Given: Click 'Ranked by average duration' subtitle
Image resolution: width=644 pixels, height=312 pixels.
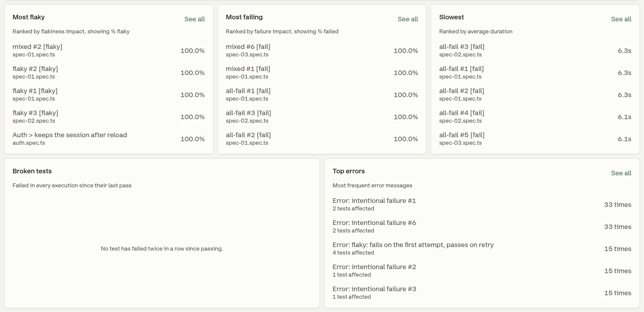Looking at the screenshot, I should point(475,31).
